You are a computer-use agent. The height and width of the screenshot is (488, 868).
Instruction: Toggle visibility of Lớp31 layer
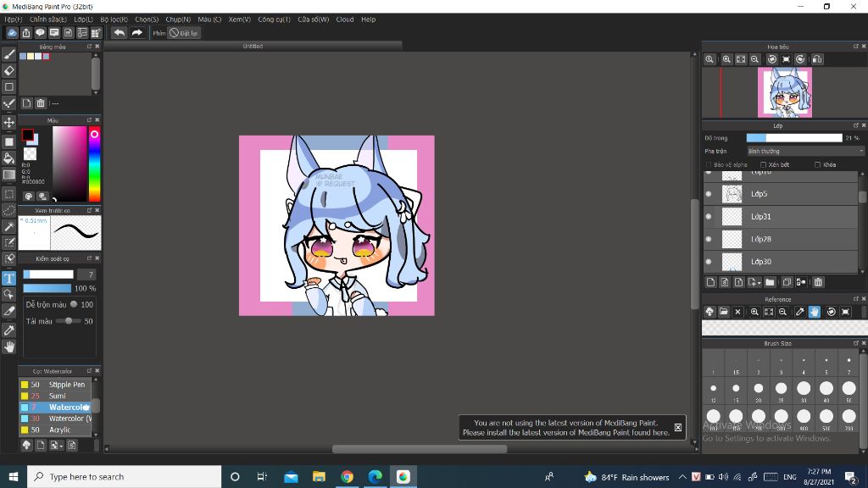click(x=709, y=217)
